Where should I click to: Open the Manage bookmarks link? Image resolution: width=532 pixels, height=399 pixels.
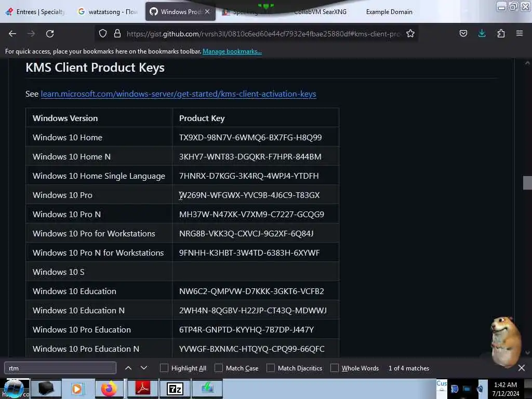click(232, 51)
